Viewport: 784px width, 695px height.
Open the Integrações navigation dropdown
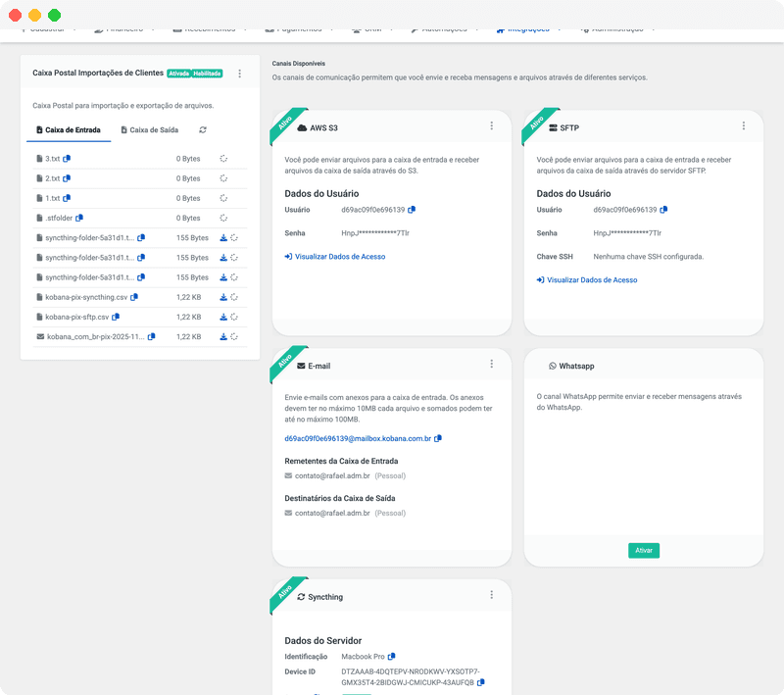point(529,28)
